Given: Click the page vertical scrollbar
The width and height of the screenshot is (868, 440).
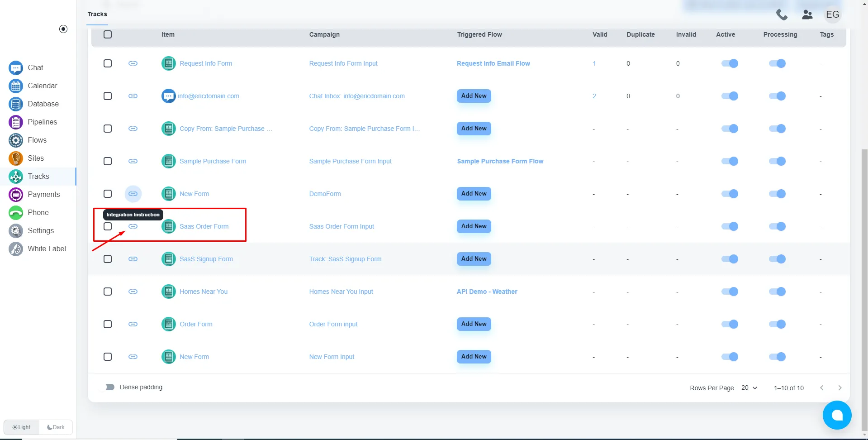Looking at the screenshot, I should [864, 290].
